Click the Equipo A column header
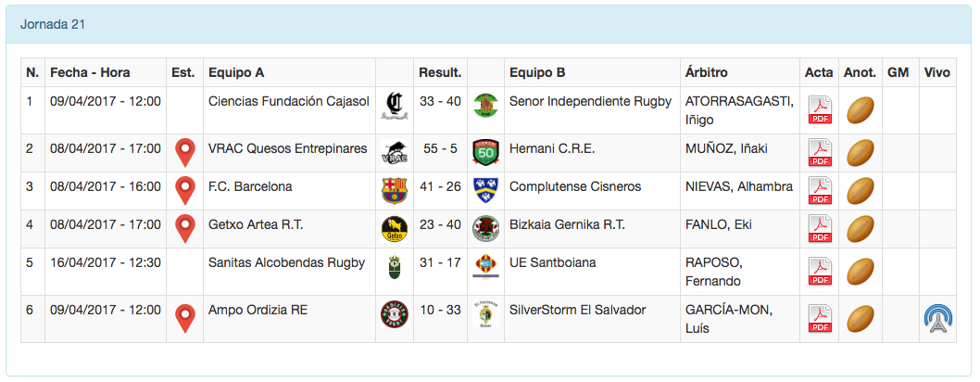 [x=236, y=72]
